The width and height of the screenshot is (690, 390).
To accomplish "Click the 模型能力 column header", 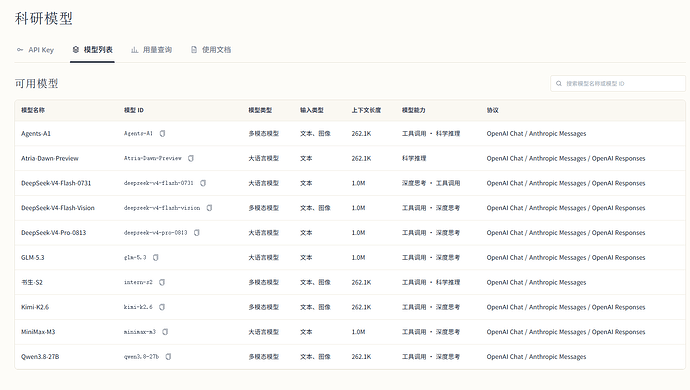I will [x=414, y=110].
